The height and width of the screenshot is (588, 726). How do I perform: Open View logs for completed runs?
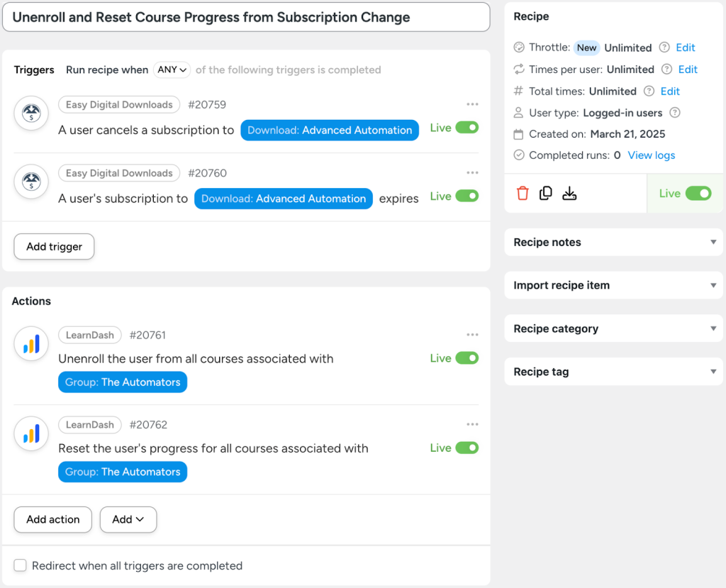[651, 155]
